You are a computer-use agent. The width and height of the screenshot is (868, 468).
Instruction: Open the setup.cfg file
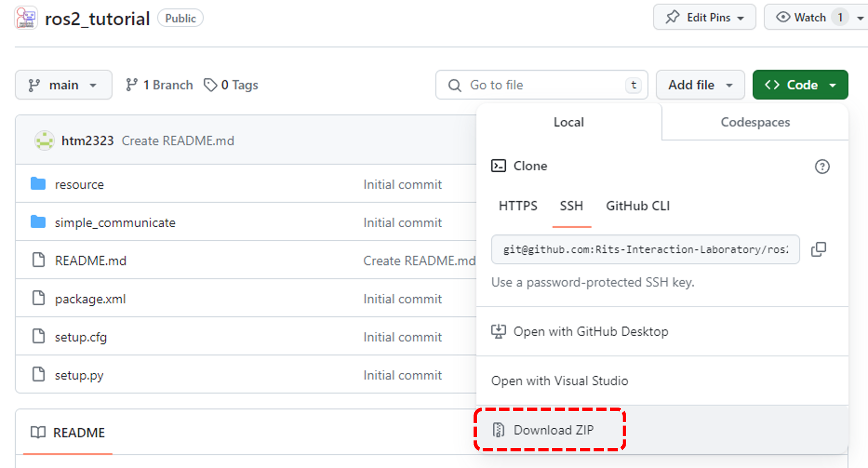coord(81,337)
